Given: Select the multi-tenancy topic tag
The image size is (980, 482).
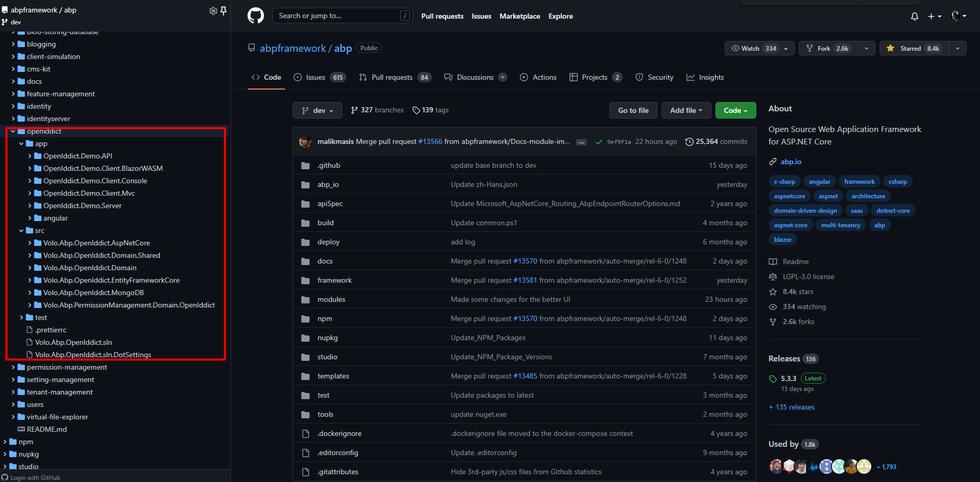Looking at the screenshot, I should pos(841,225).
